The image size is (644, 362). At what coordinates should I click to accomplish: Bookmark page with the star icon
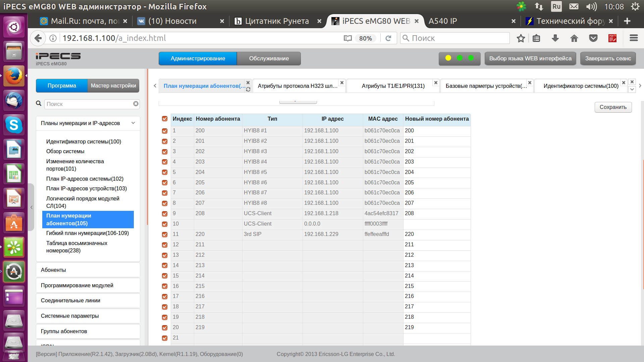click(x=521, y=38)
